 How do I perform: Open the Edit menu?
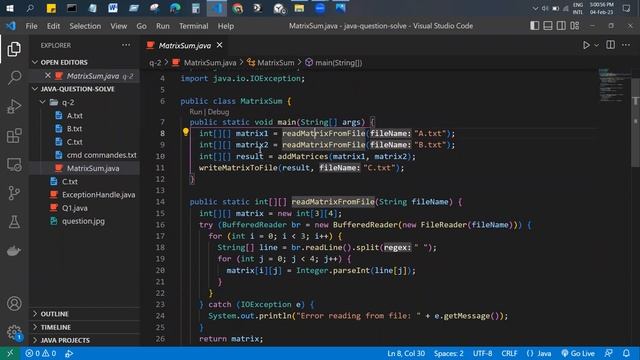click(x=53, y=26)
